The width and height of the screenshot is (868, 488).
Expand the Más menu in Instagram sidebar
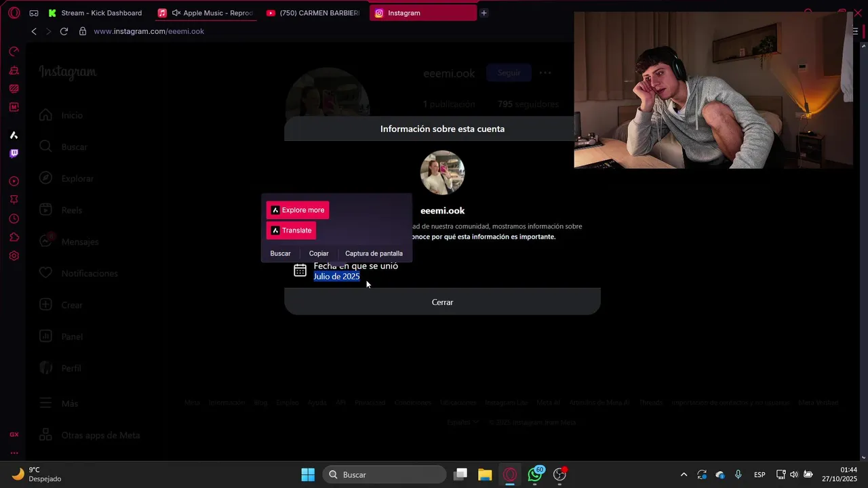[58, 403]
